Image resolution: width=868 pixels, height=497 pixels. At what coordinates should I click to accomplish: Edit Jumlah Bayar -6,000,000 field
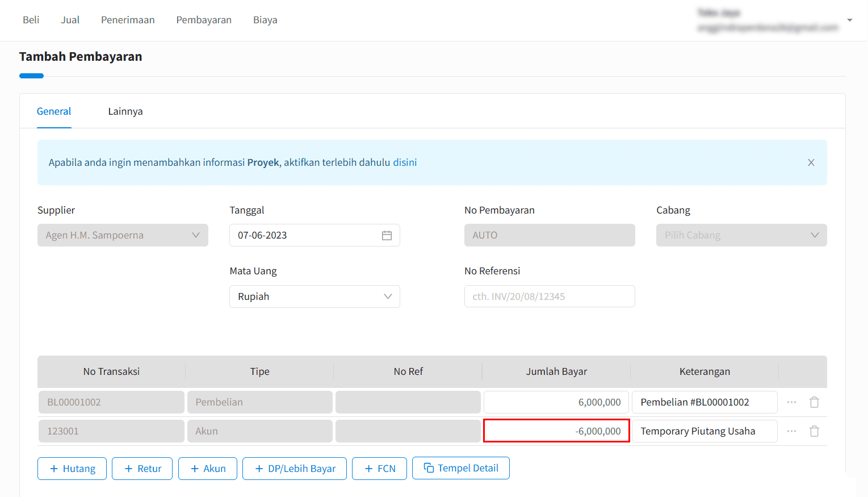click(x=556, y=431)
